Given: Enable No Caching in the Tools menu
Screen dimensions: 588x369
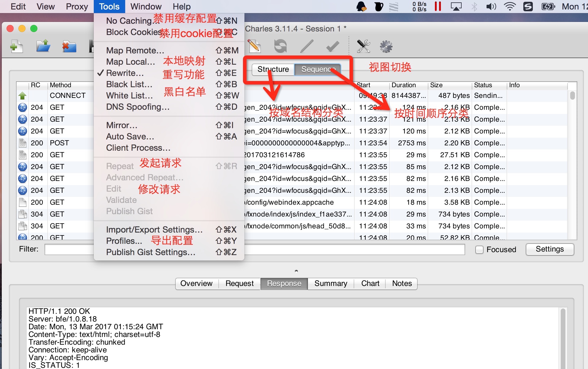Looking at the screenshot, I should (x=129, y=21).
